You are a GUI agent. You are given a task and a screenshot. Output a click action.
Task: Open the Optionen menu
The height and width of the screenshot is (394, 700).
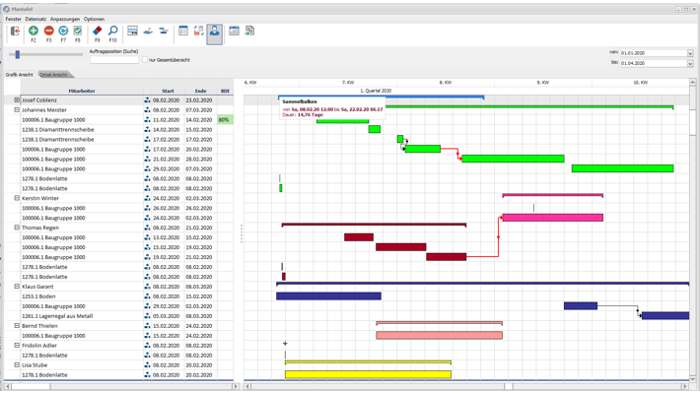(x=94, y=19)
